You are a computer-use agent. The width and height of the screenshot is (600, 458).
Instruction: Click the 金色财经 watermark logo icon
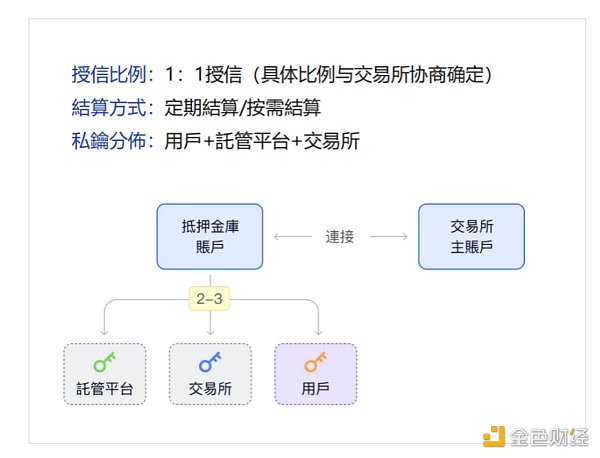(493, 437)
